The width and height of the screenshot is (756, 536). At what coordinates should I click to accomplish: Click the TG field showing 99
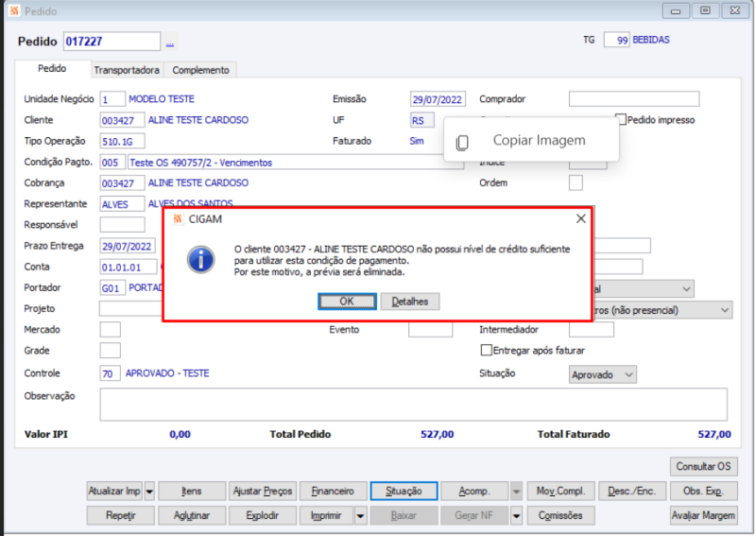click(617, 40)
